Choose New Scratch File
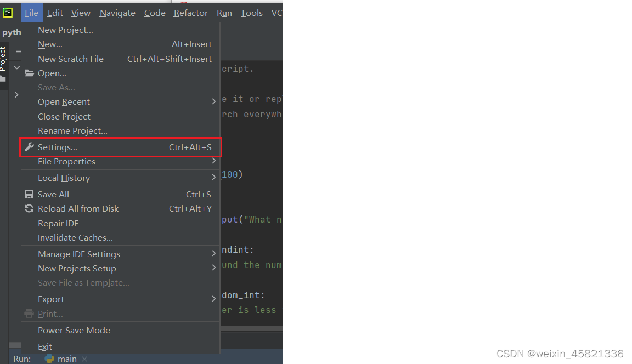The width and height of the screenshot is (632, 364). coord(71,59)
